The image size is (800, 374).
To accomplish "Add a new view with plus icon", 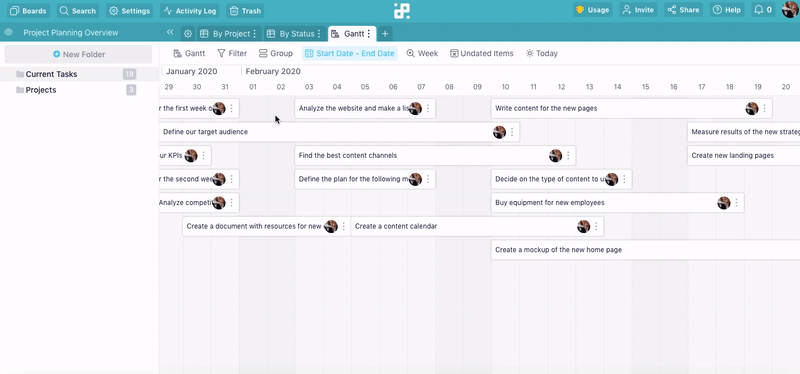I will coord(385,34).
